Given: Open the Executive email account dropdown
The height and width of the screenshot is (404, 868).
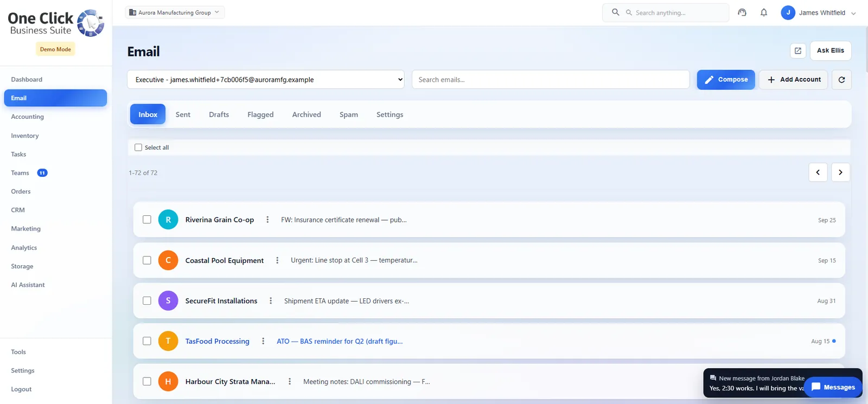Looking at the screenshot, I should coord(266,80).
